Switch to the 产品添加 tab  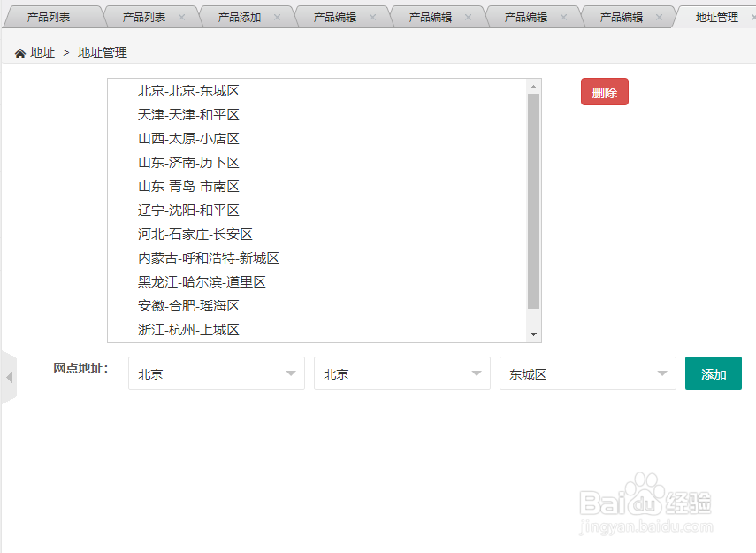pos(241,15)
